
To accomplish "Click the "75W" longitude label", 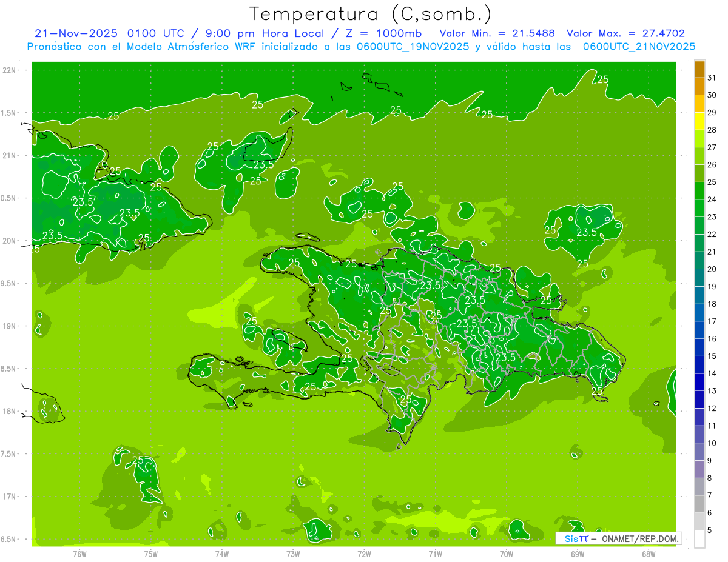I will pos(151,554).
